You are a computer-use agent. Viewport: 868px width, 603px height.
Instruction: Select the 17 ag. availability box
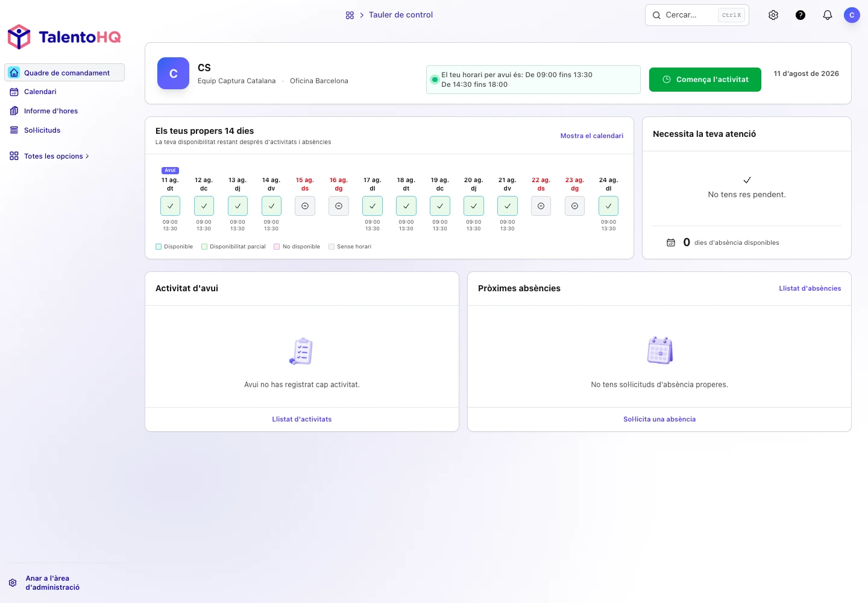point(373,206)
